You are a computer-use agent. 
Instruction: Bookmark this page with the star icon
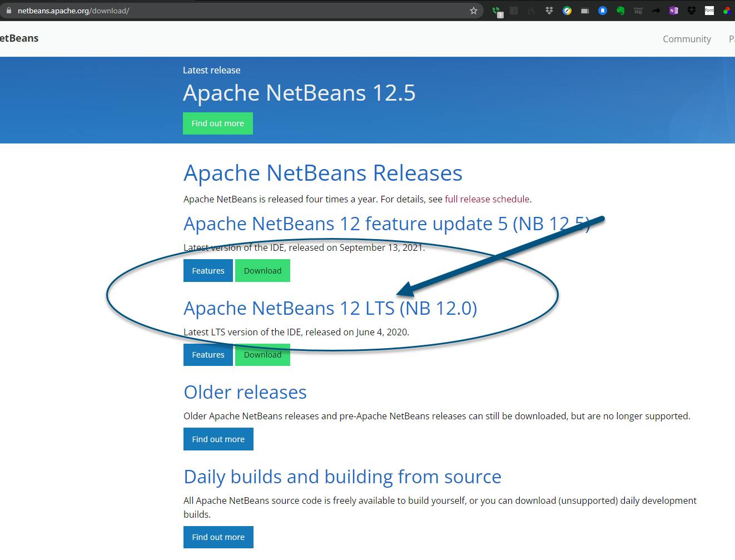click(474, 11)
